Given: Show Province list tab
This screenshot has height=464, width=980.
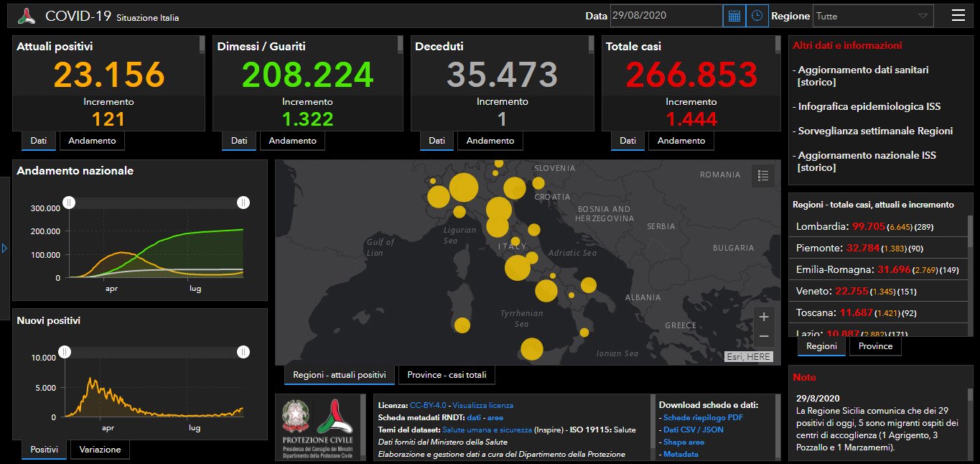Looking at the screenshot, I should 875,346.
